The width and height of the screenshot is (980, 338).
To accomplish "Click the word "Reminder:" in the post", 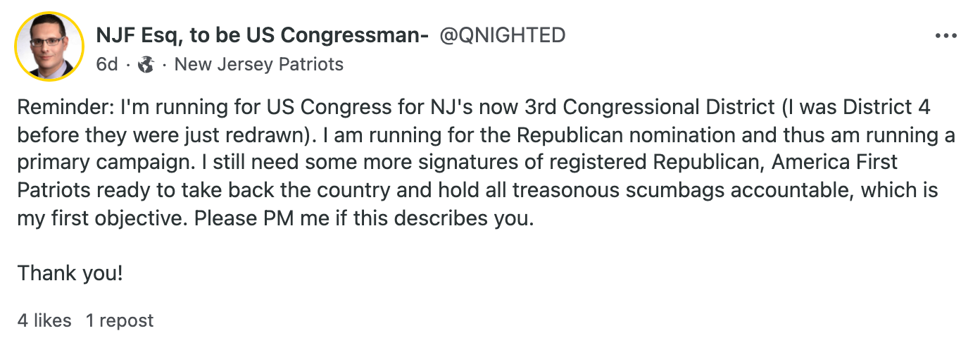I will 65,108.
